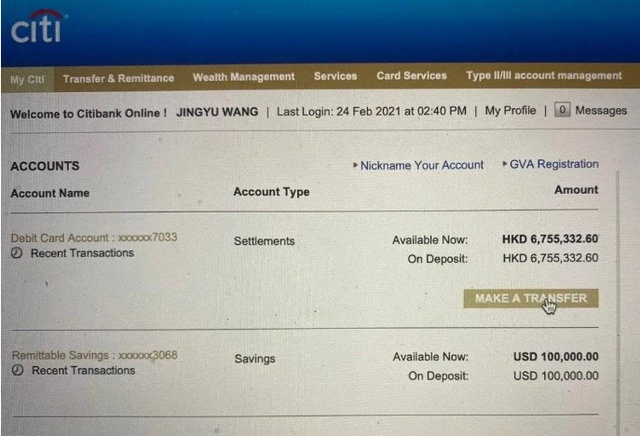Screen dimensions: 640x436
Task: Open My Profile link
Action: (510, 111)
